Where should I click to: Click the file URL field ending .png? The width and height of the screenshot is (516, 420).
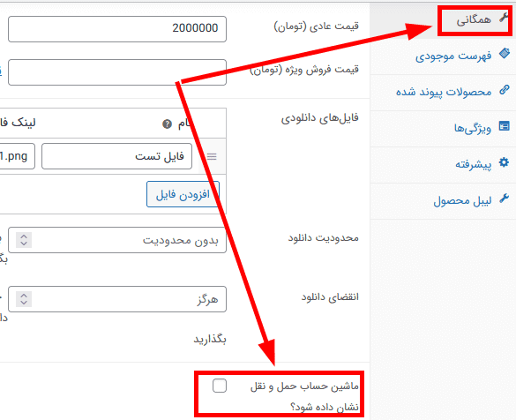click(x=17, y=156)
